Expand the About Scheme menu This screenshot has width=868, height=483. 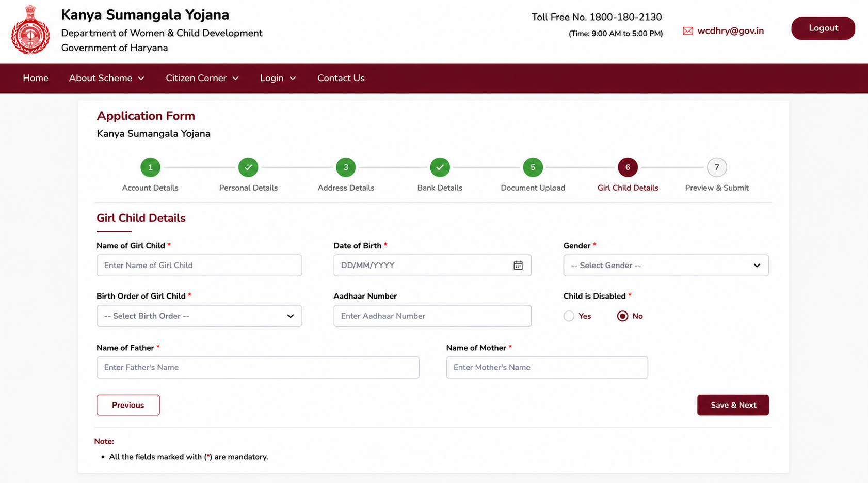[107, 79]
